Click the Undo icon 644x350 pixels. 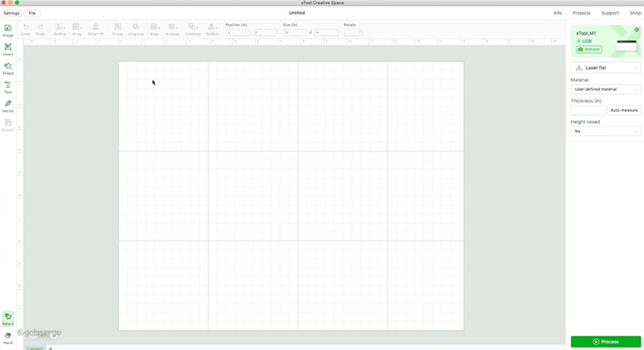[x=26, y=29]
